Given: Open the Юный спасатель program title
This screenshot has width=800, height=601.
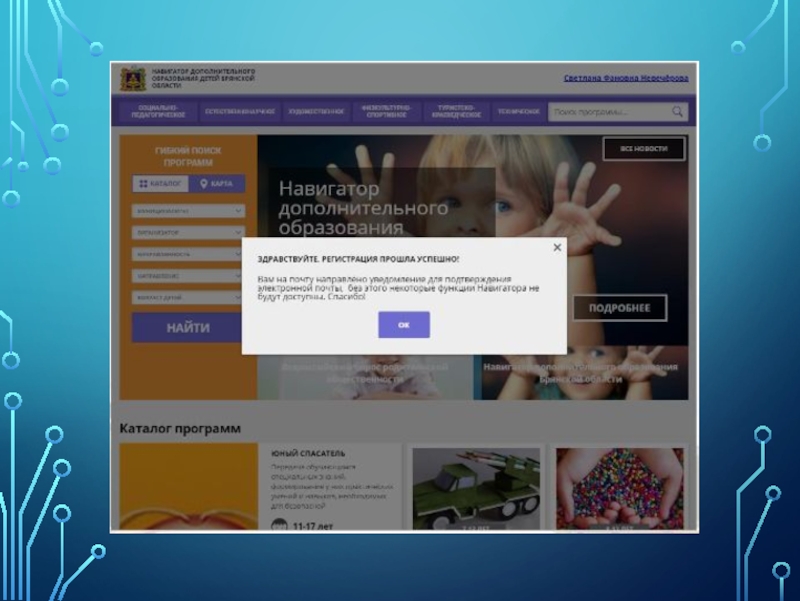Looking at the screenshot, I should point(308,453).
